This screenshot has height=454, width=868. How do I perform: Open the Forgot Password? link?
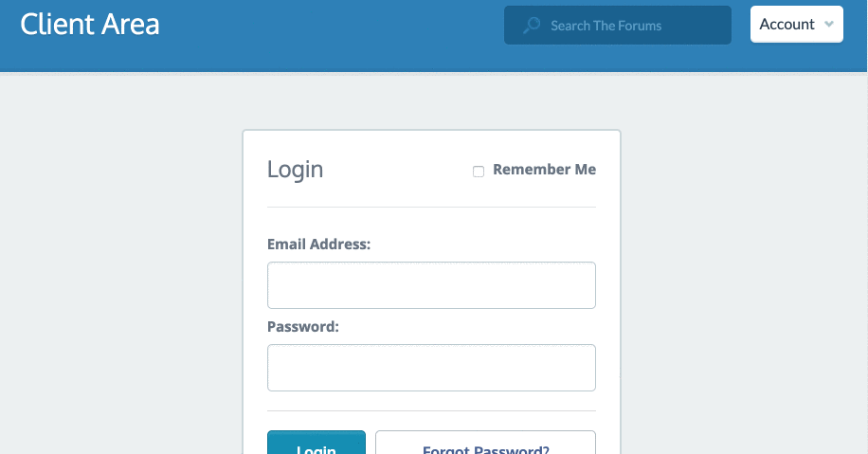point(485,443)
